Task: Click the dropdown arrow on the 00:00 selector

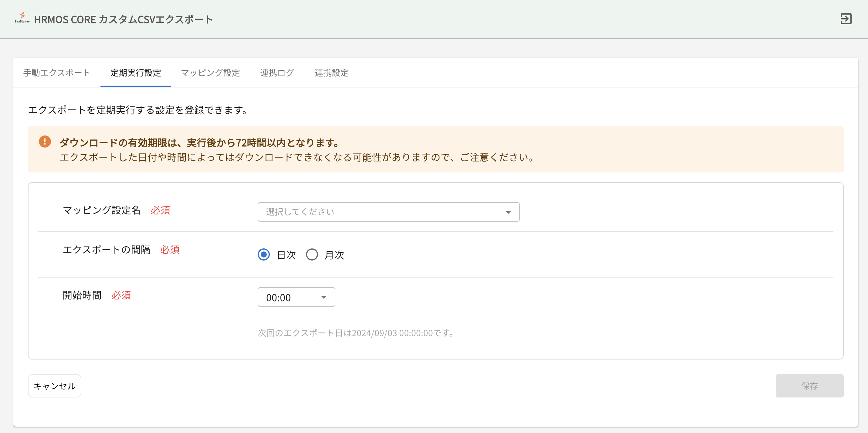Action: 323,297
